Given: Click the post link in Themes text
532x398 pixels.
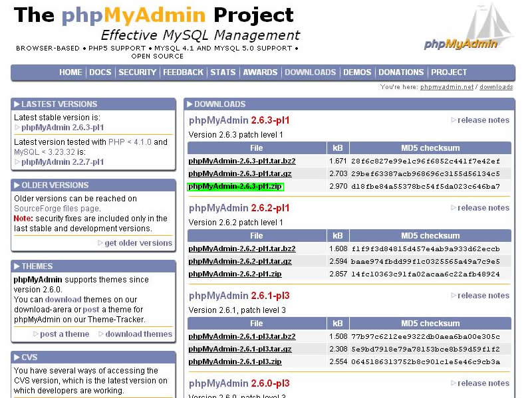Looking at the screenshot, I should coord(91,309).
